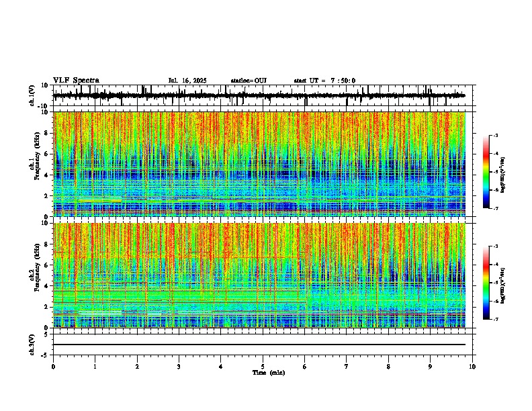Click the 'VLF Spectra' title

click(x=76, y=81)
